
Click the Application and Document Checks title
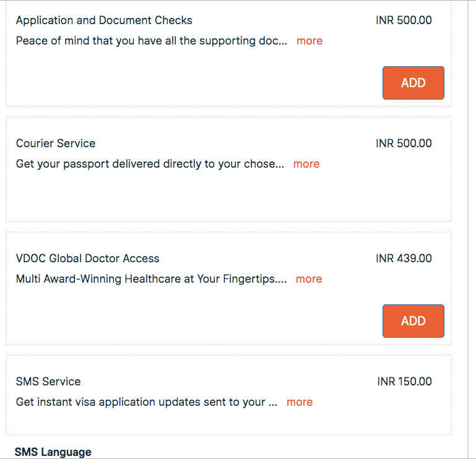[104, 20]
